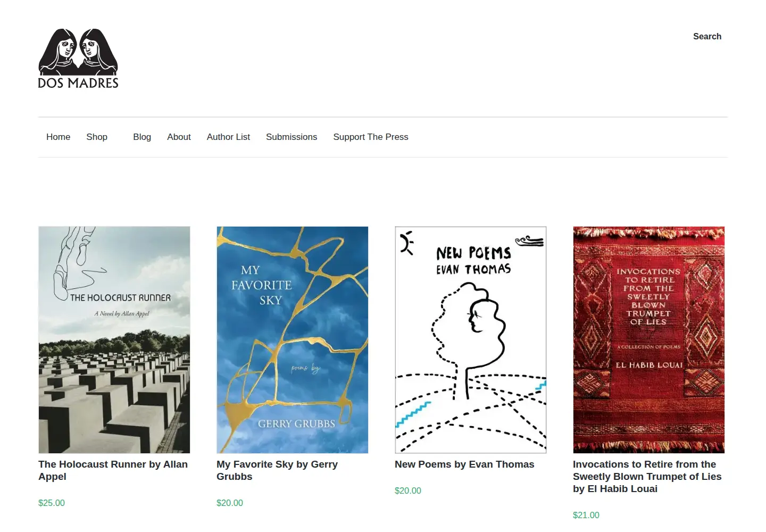Click title The Holocaust Runner by Allan Appel

coord(113,470)
